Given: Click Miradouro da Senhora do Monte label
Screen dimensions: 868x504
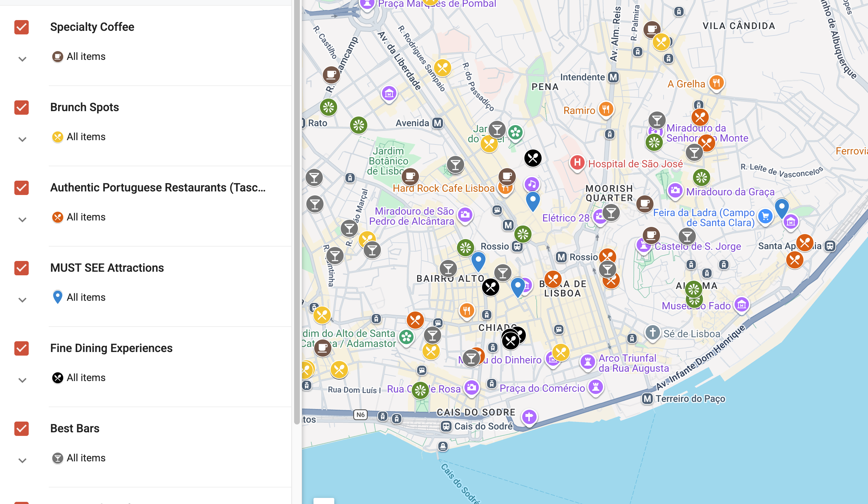Looking at the screenshot, I should (707, 133).
